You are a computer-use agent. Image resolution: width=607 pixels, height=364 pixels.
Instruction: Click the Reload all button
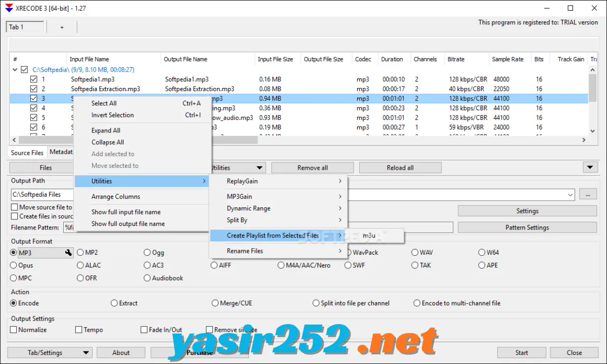(x=400, y=168)
